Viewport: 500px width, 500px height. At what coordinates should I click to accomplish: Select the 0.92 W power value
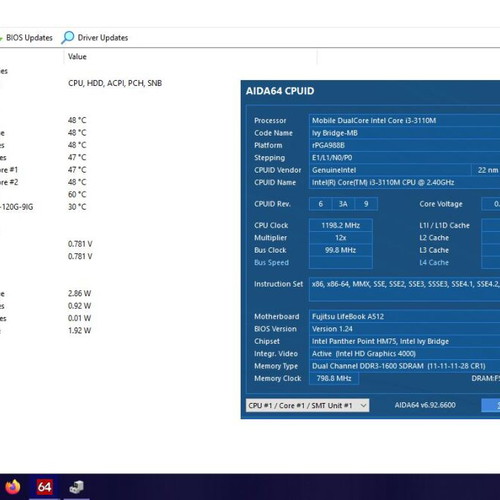click(79, 306)
